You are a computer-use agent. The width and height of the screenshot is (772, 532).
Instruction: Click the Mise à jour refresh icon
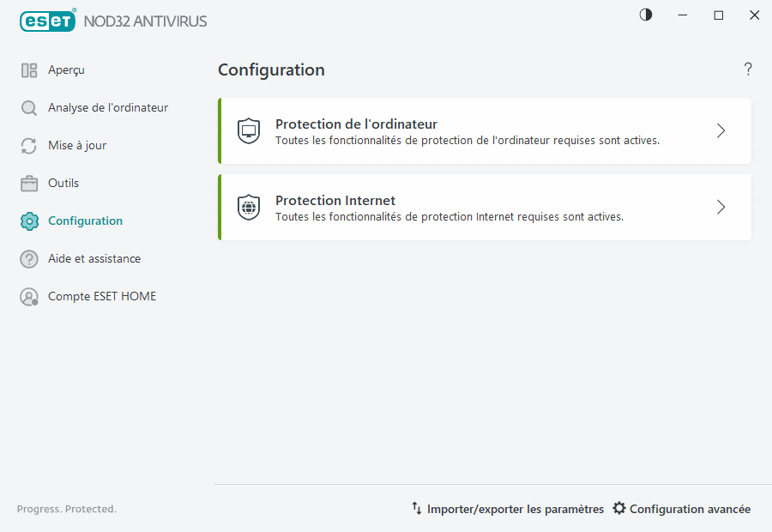coord(29,145)
